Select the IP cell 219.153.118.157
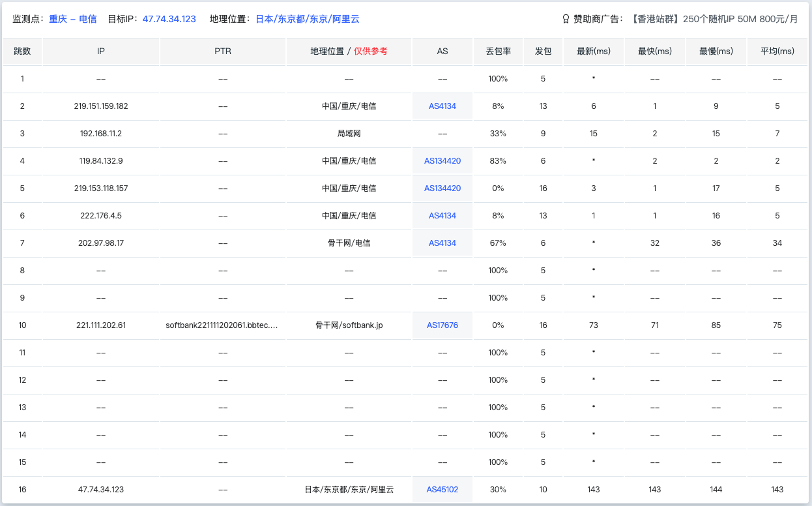 pos(101,188)
